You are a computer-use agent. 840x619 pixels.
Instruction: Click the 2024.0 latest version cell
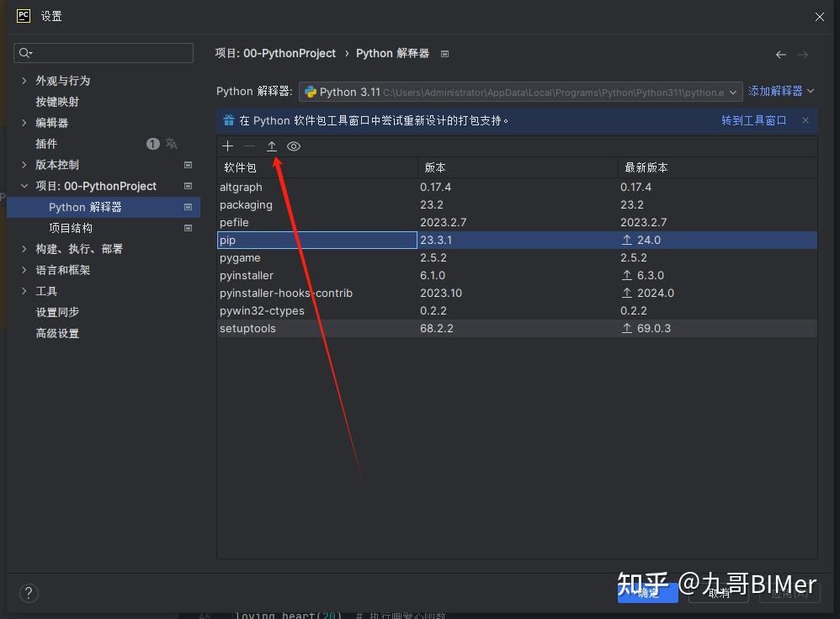[x=718, y=293]
